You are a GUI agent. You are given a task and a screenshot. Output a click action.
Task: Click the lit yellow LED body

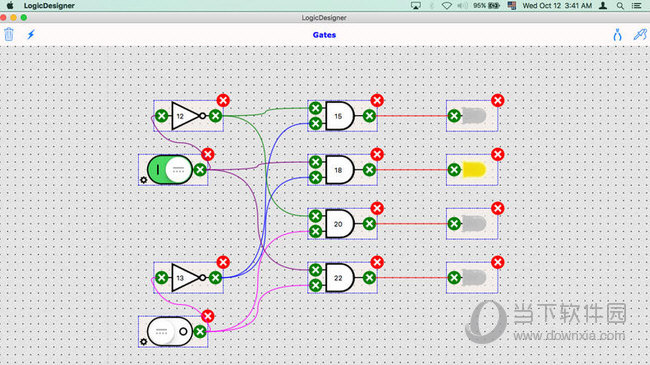(474, 170)
